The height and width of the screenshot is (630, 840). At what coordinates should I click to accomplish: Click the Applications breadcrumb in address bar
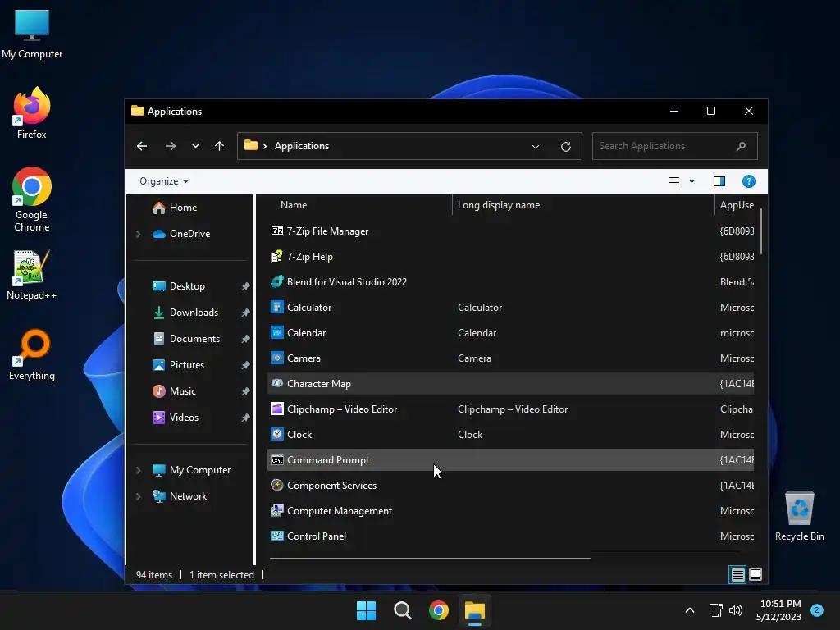(302, 146)
